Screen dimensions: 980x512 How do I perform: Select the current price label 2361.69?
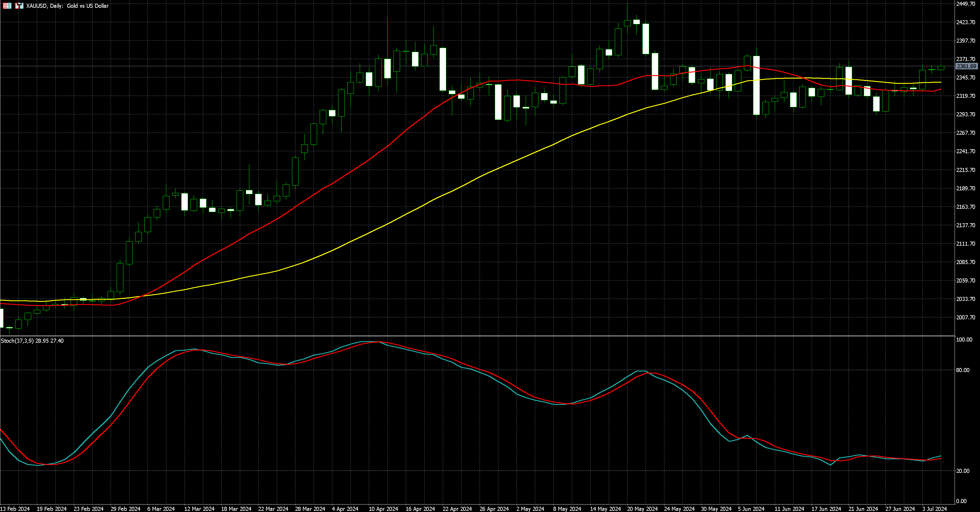pyautogui.click(x=966, y=66)
